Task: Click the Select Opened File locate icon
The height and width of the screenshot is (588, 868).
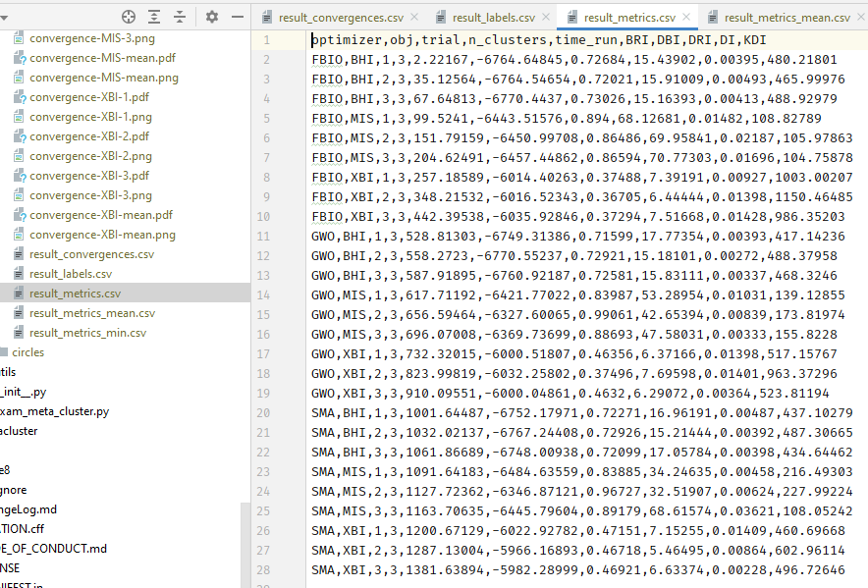Action: (129, 17)
